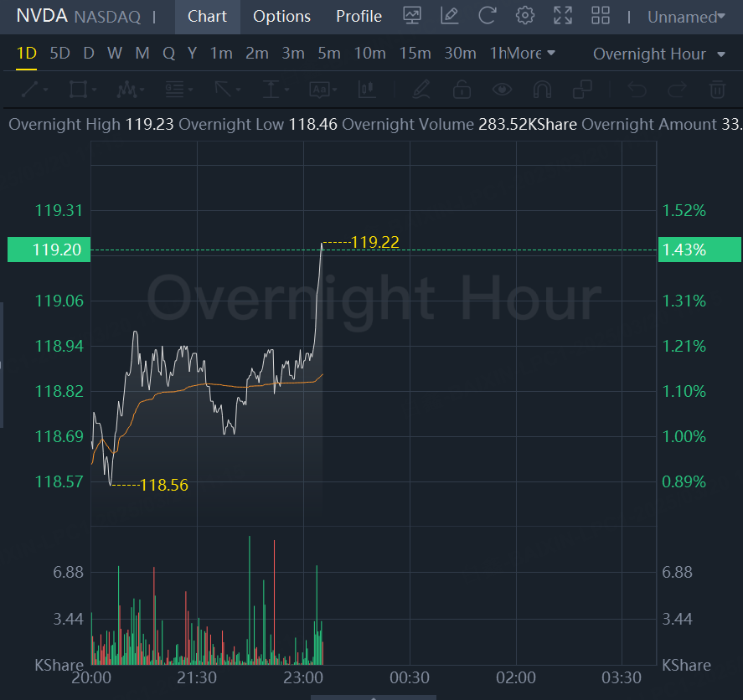Expand the More intervals dropdown
The height and width of the screenshot is (700, 743).
[531, 53]
